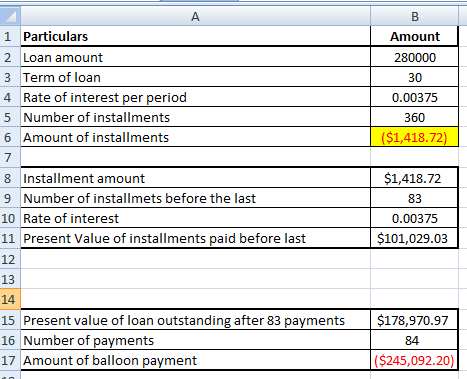
Task: Click the Particulars header cell
Action: (x=195, y=36)
